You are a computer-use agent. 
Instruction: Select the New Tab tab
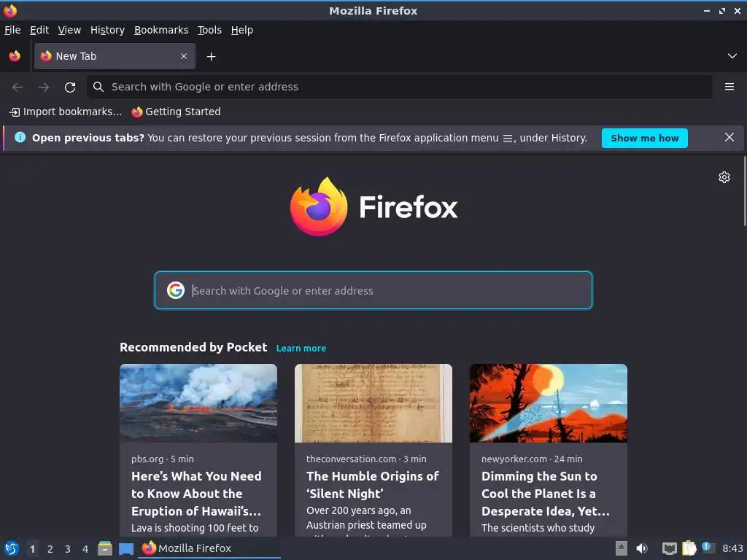(115, 56)
